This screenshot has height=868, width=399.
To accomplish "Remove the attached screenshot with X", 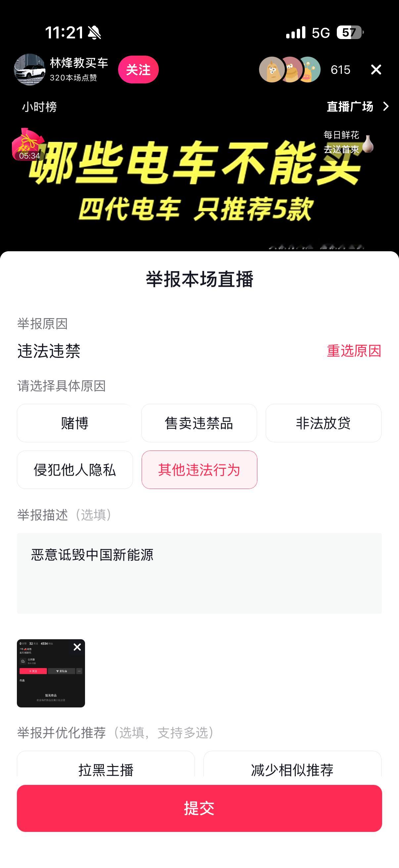I will pos(77,647).
